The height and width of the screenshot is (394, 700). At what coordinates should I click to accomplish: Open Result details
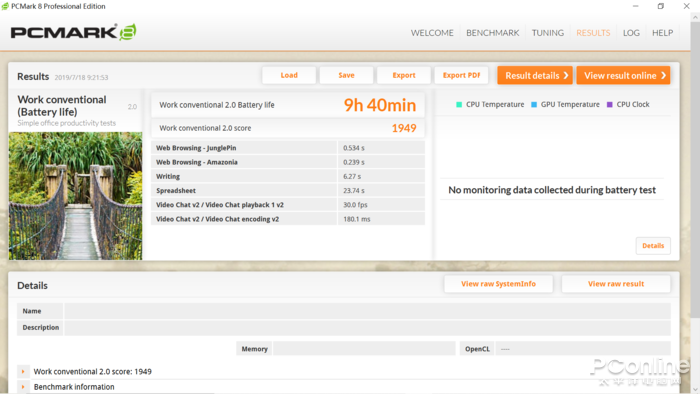(535, 75)
